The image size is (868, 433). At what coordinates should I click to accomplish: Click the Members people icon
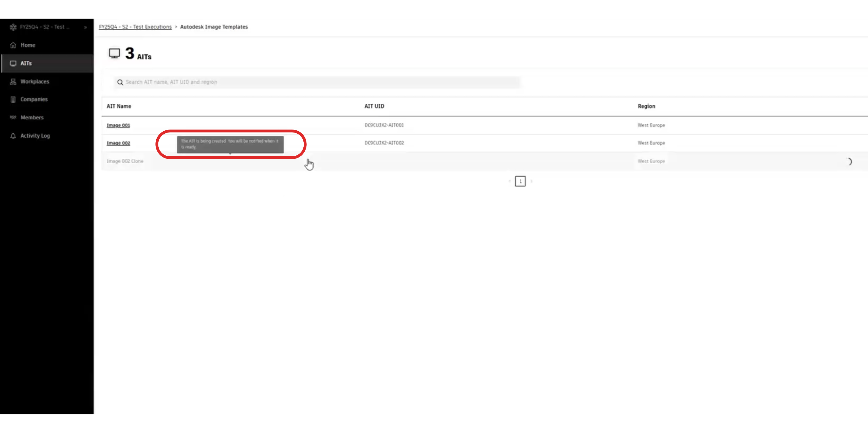(13, 117)
